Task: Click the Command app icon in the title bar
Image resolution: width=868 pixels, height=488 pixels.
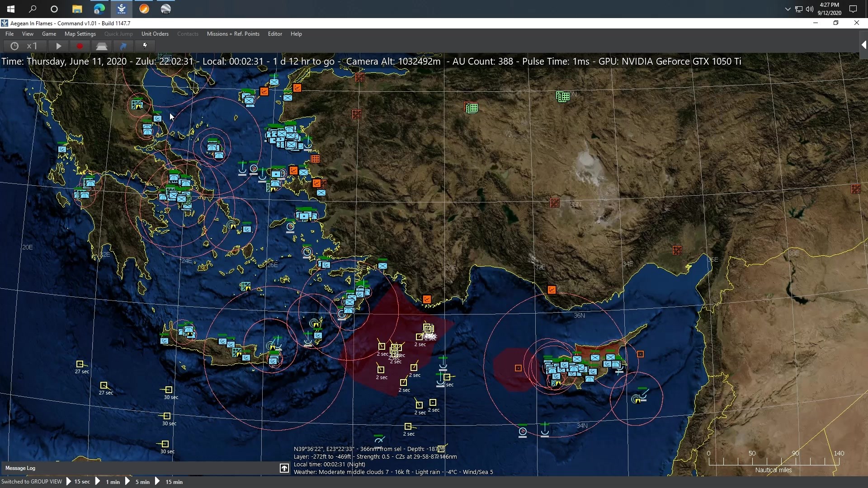Action: (x=5, y=23)
